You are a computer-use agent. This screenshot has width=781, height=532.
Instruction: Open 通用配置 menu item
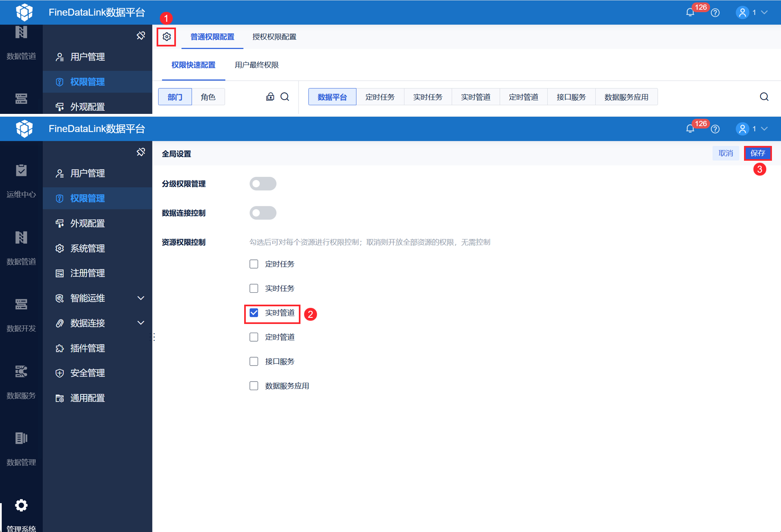[x=97, y=398]
